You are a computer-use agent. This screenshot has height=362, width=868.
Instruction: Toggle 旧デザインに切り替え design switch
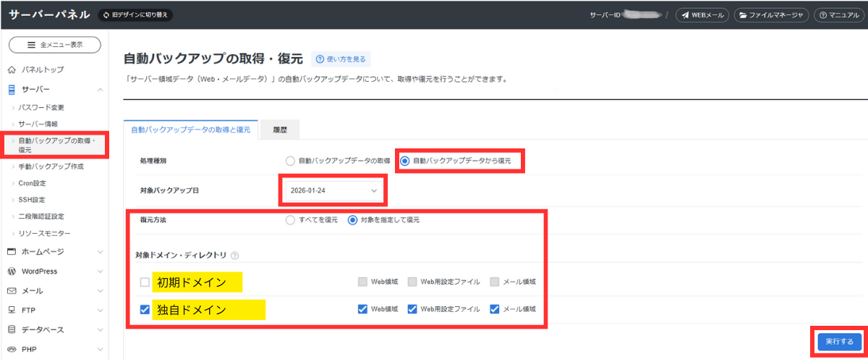click(135, 15)
